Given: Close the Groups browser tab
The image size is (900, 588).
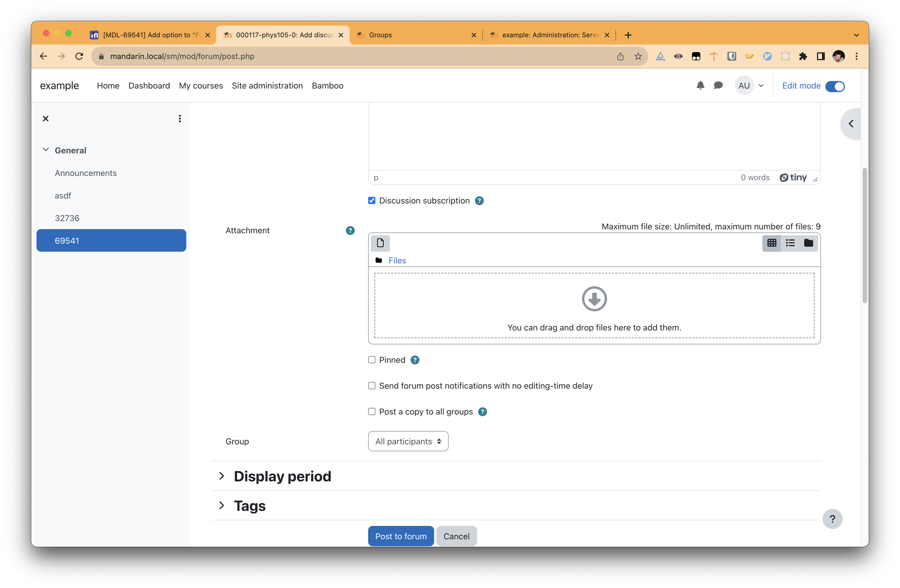Looking at the screenshot, I should tap(474, 35).
